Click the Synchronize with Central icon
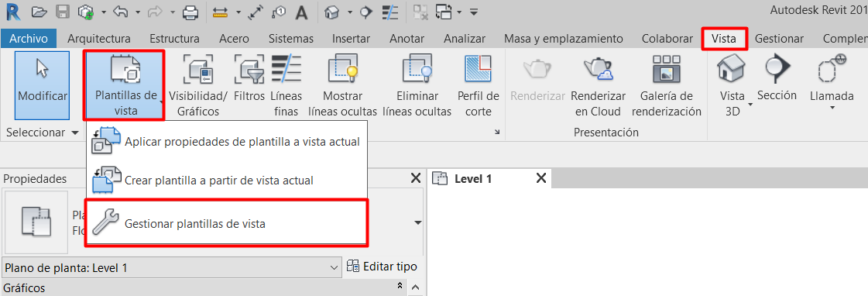Viewport: 868px width, 296px height. pyautogui.click(x=87, y=11)
